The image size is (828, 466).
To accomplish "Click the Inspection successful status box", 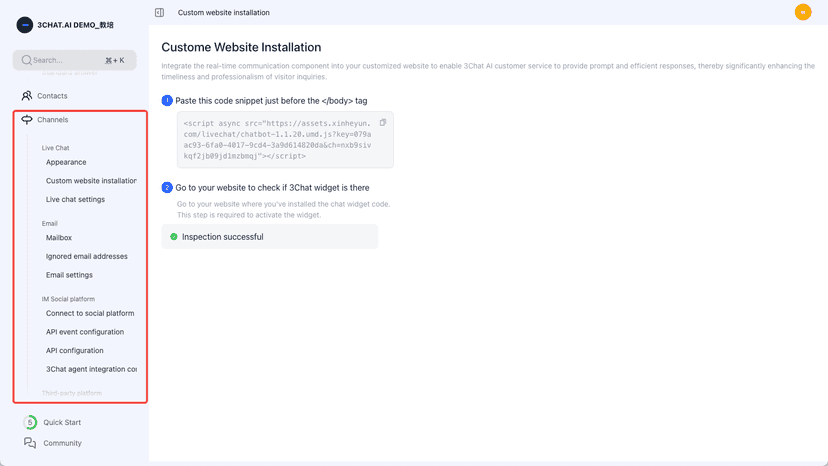I will point(270,237).
